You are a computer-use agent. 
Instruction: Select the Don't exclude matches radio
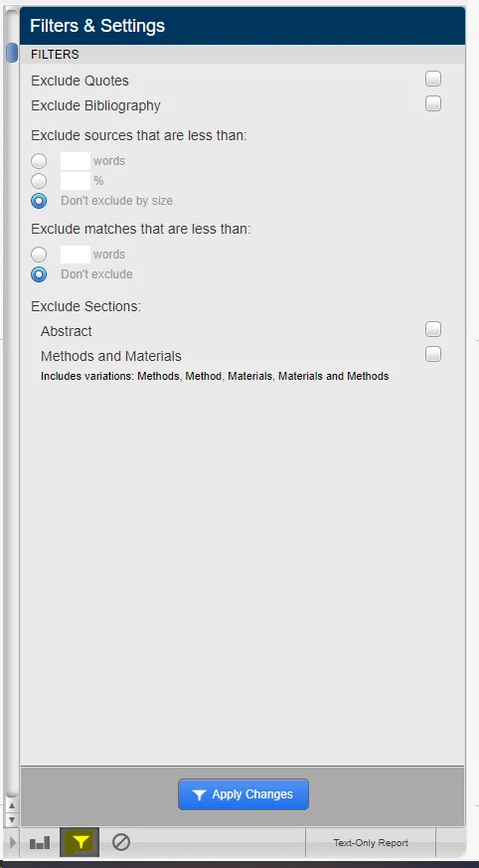tap(39, 274)
